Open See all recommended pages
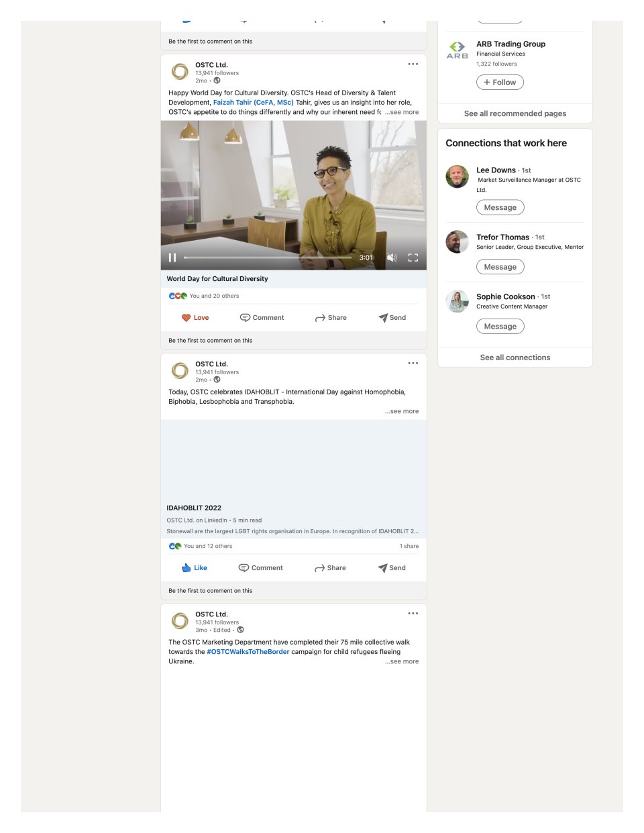 coord(515,113)
